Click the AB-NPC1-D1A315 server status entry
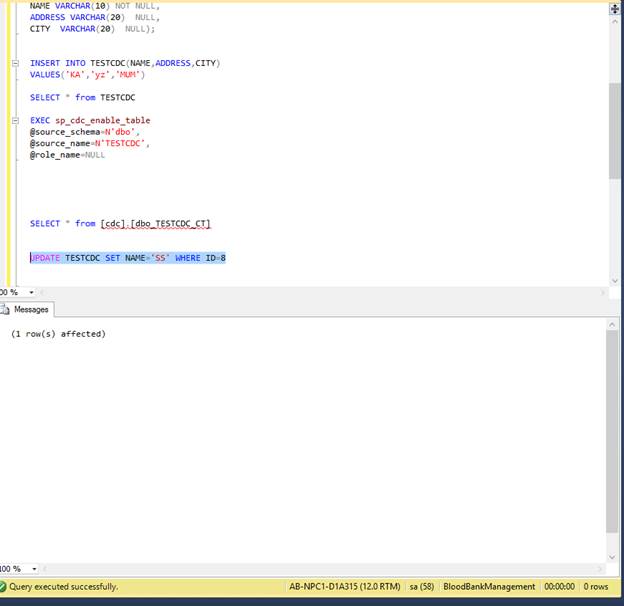The width and height of the screenshot is (624, 606). pos(345,587)
